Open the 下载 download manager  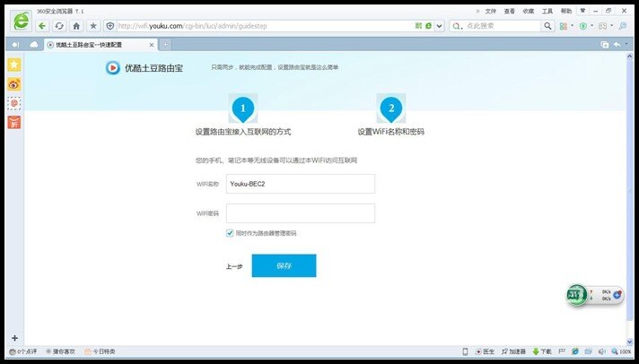tap(542, 351)
